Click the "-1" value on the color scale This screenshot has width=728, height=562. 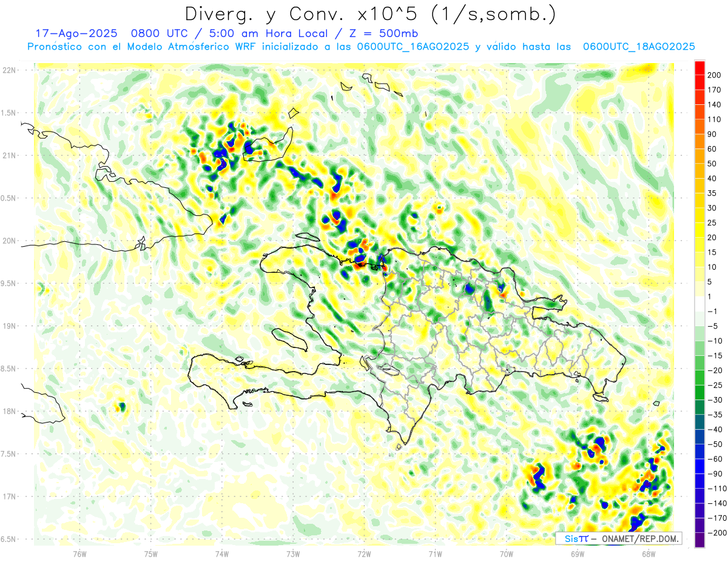click(x=712, y=311)
